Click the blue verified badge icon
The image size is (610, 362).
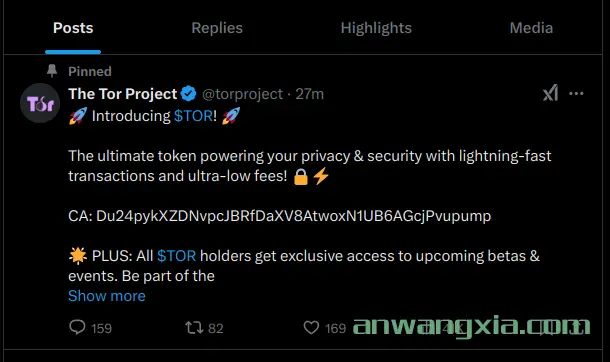(189, 94)
